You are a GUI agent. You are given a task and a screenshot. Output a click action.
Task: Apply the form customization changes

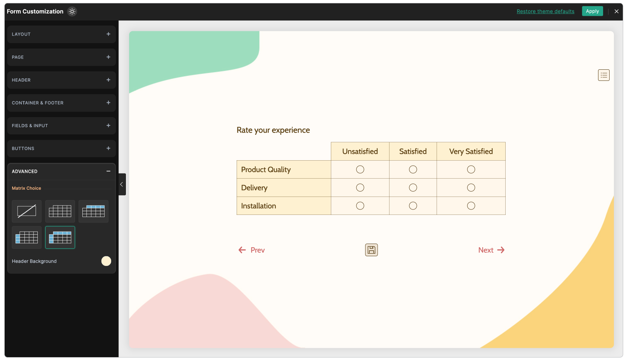[x=592, y=11]
